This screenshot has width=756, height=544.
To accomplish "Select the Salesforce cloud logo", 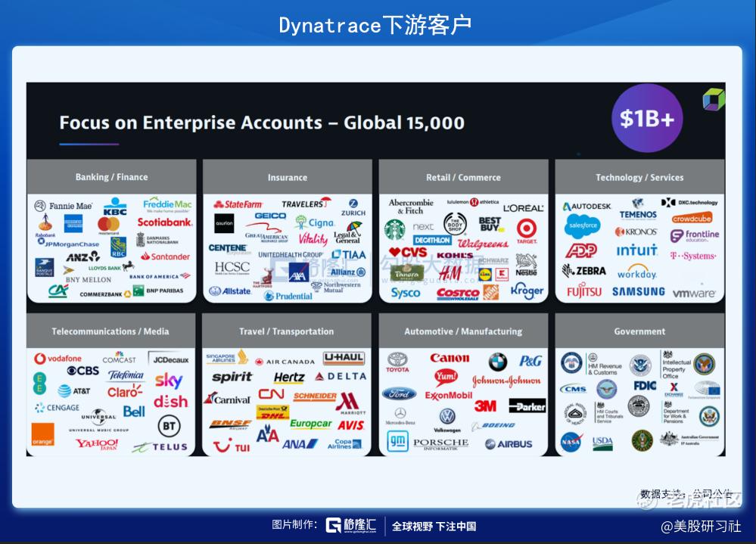I will 582,226.
